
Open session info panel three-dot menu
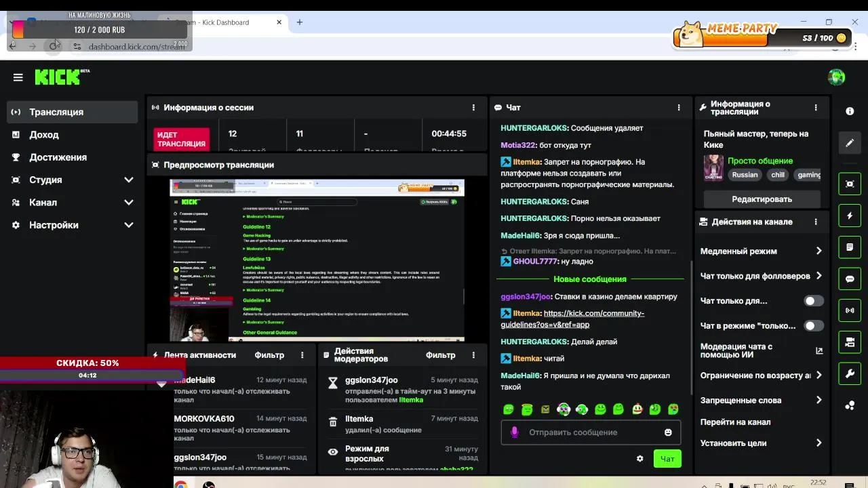473,107
